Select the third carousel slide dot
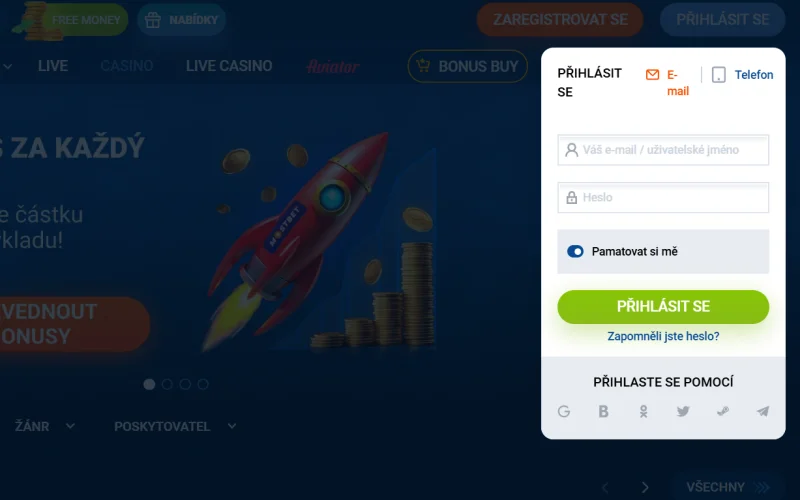This screenshot has height=500, width=800. tap(185, 384)
